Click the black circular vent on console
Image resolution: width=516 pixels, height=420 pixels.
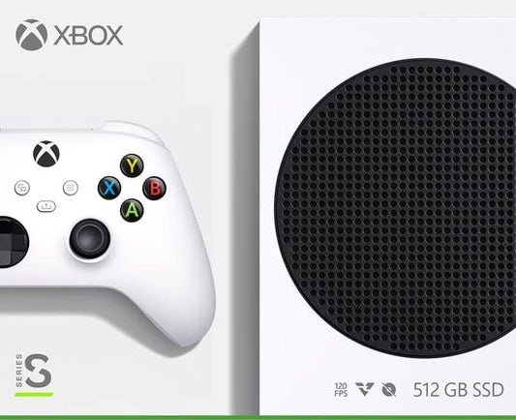pos(395,208)
